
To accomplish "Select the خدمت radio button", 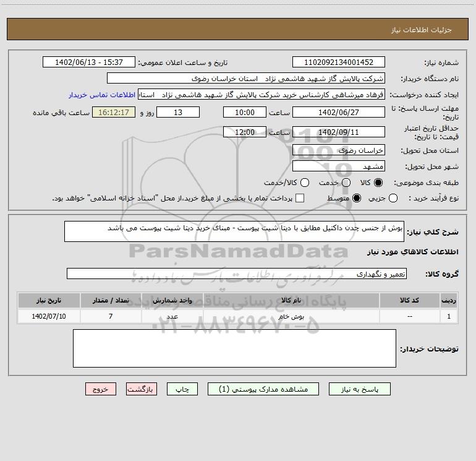I will pos(346,183).
